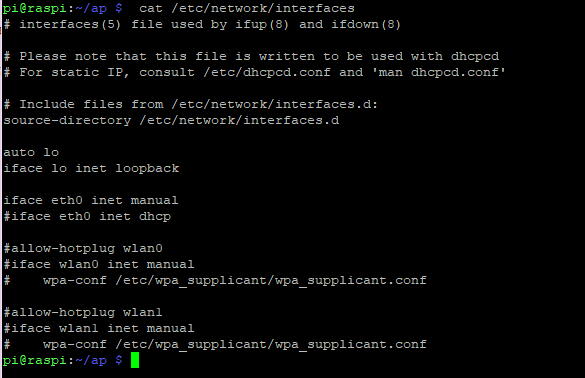
Task: Click the 'interfaces(5)' word on the first comment line
Action: (70, 25)
